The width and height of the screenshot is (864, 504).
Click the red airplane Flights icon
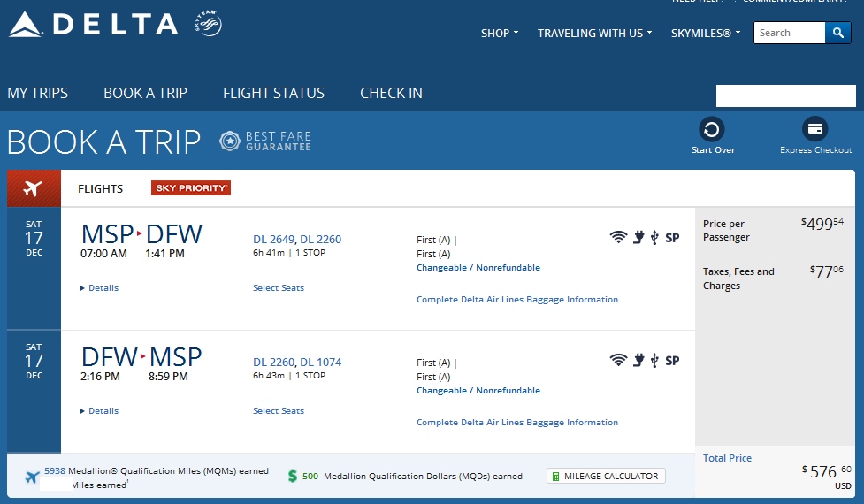click(x=34, y=188)
